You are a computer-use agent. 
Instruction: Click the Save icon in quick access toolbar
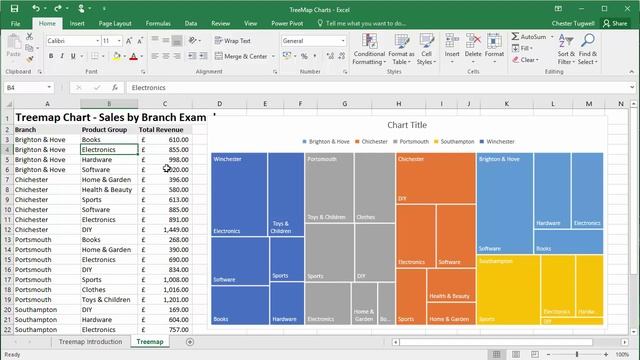14,9
